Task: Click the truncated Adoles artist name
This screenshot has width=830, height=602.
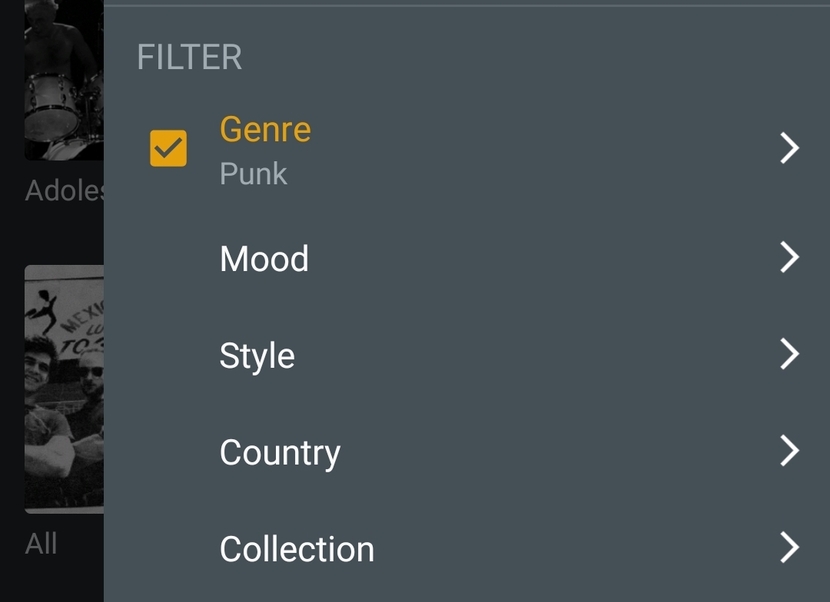Action: (x=64, y=191)
